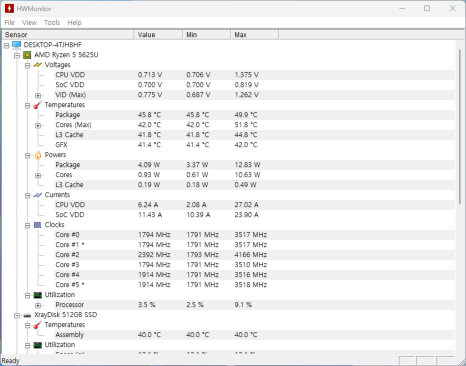
Task: Click the 9.1 % max utilization value
Action: (243, 305)
